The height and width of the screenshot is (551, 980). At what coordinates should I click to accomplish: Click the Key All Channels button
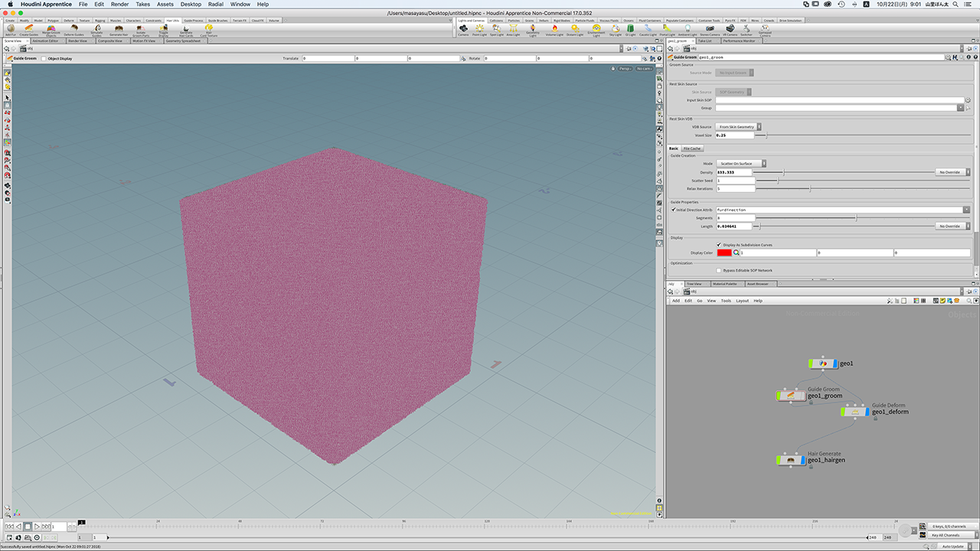point(946,535)
